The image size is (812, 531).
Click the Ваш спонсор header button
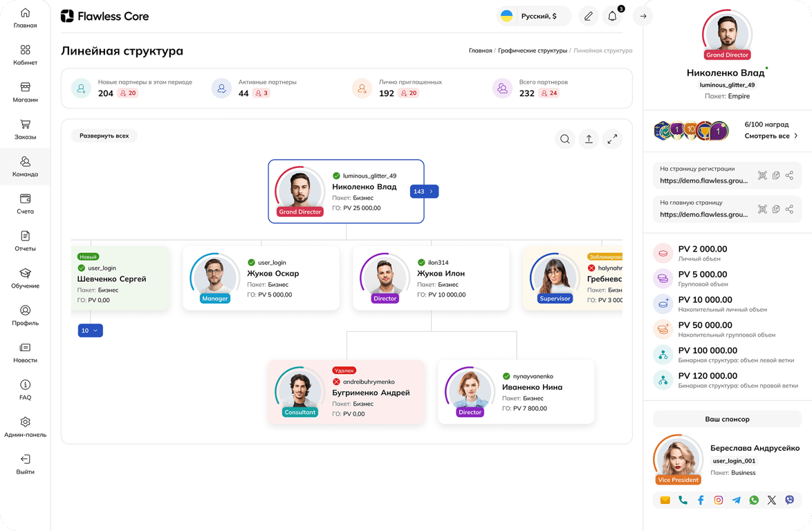727,419
